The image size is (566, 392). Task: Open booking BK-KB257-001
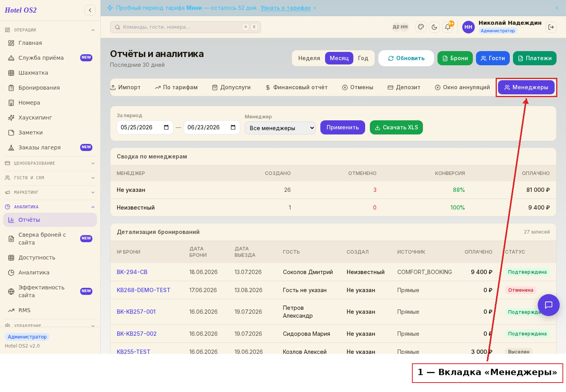coord(136,312)
